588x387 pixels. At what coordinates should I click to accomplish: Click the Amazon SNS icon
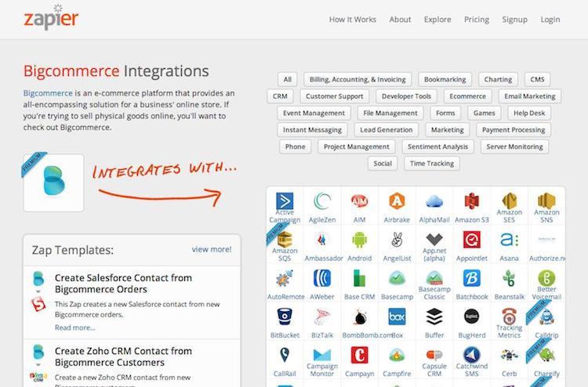[546, 201]
